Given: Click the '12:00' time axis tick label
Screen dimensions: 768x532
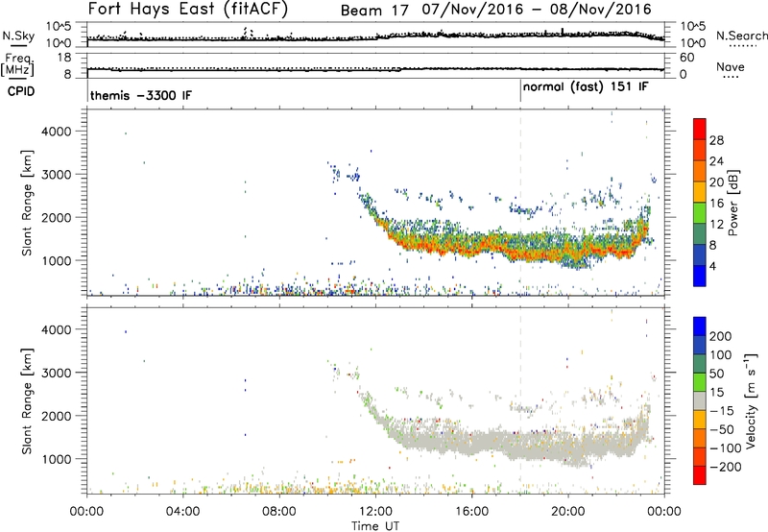Looking at the screenshot, I should click(375, 512).
